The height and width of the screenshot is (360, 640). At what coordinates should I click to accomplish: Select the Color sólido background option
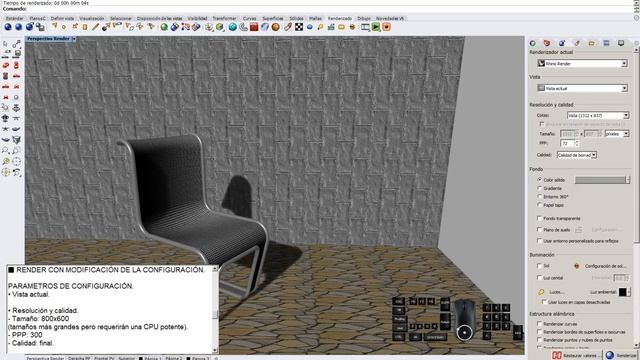tap(540, 180)
